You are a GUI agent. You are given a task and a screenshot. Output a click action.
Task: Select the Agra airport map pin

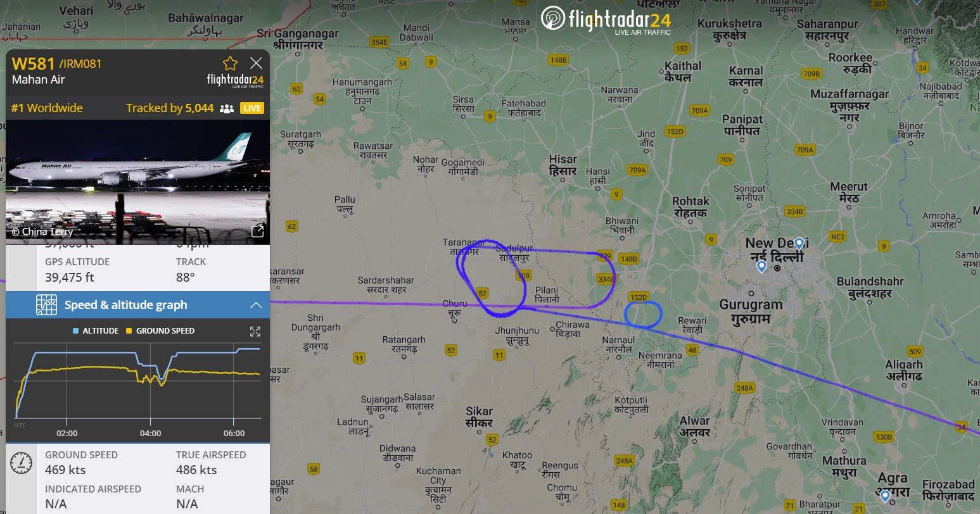click(x=885, y=495)
